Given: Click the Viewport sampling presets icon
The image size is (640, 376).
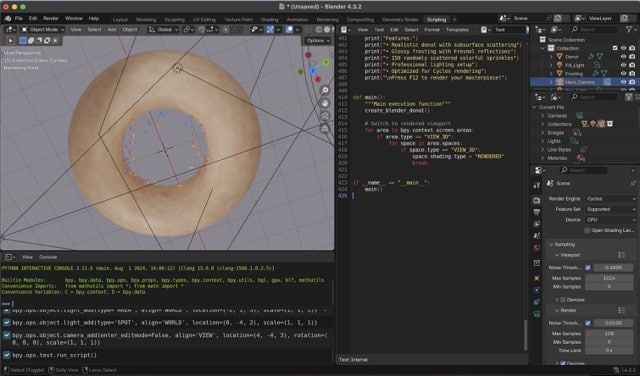Looking at the screenshot, I should (x=621, y=255).
